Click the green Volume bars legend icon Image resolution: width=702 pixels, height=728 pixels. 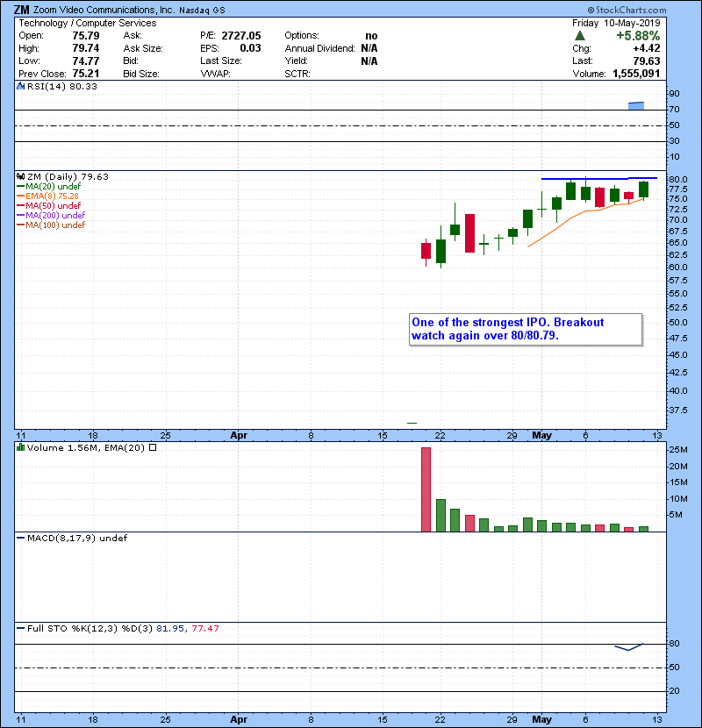coord(20,447)
